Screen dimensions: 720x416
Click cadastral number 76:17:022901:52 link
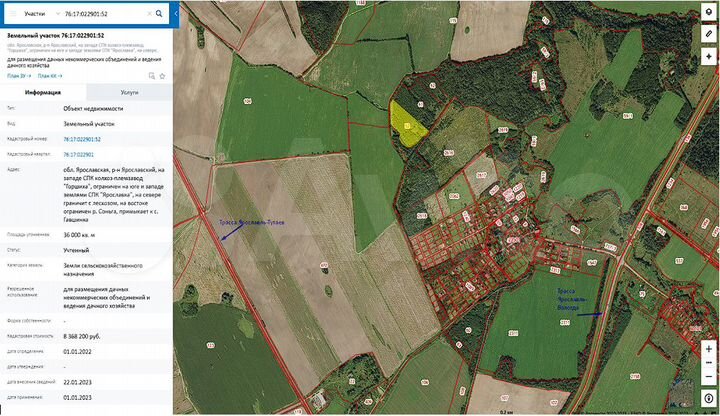[x=81, y=139]
